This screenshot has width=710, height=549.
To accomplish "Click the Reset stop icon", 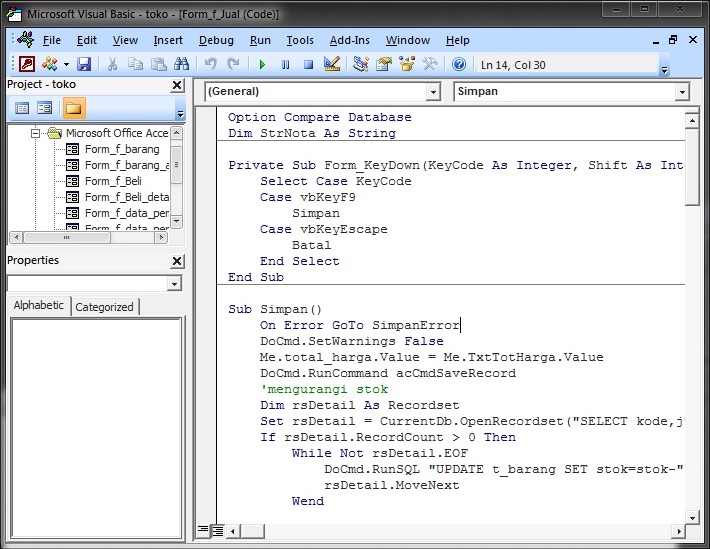I will coord(308,64).
